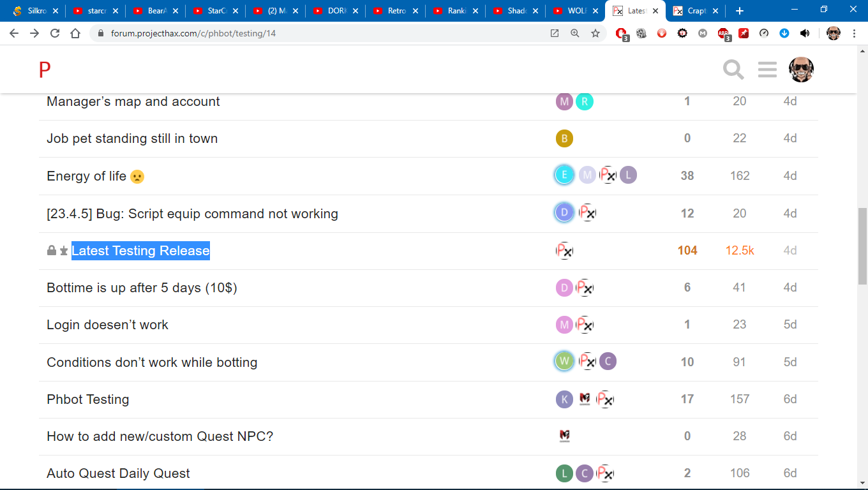The height and width of the screenshot is (490, 868).
Task: Open Chrome three-dot menu
Action: click(854, 34)
